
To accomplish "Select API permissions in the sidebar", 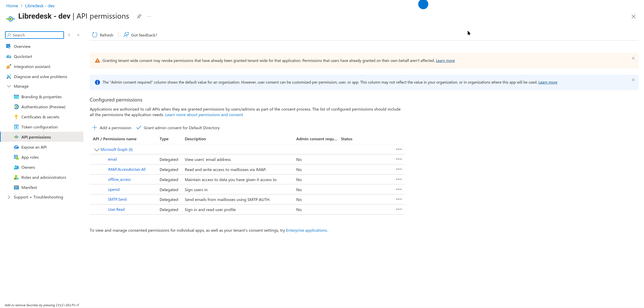I will (42, 137).
